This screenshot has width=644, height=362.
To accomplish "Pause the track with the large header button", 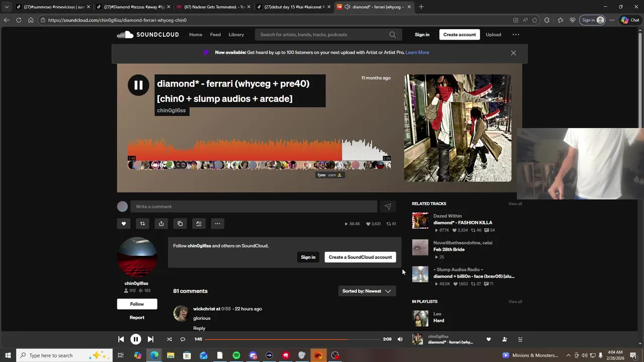I will coord(138,85).
